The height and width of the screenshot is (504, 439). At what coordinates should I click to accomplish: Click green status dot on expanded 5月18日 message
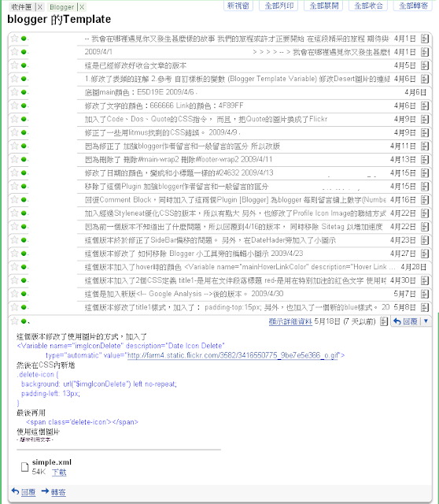24,321
